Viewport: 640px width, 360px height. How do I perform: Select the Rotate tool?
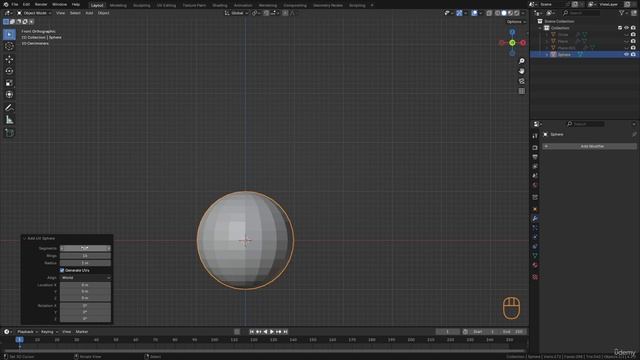[x=9, y=71]
